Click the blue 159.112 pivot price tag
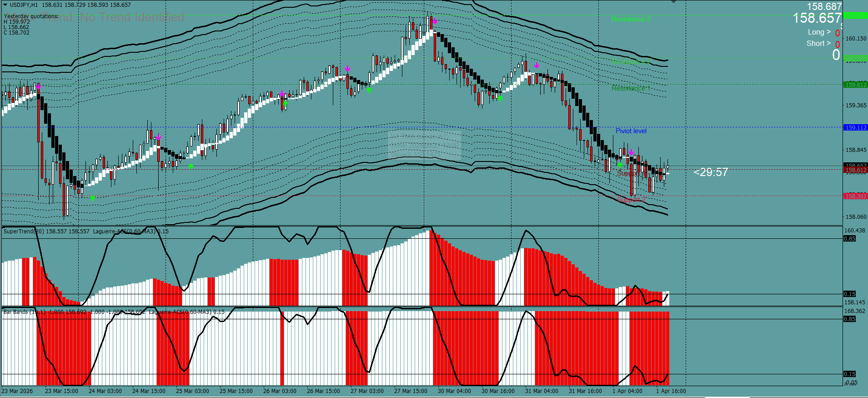The height and width of the screenshot is (398, 868). 855,128
